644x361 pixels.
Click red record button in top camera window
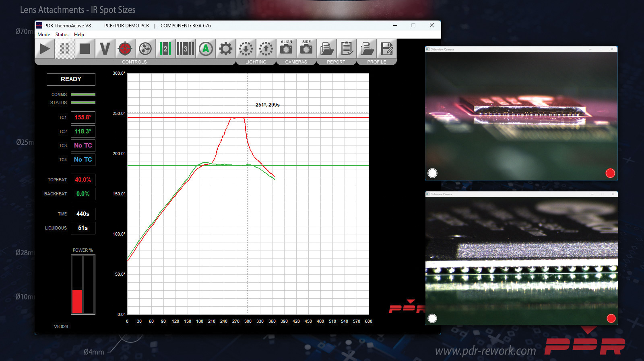pos(610,173)
